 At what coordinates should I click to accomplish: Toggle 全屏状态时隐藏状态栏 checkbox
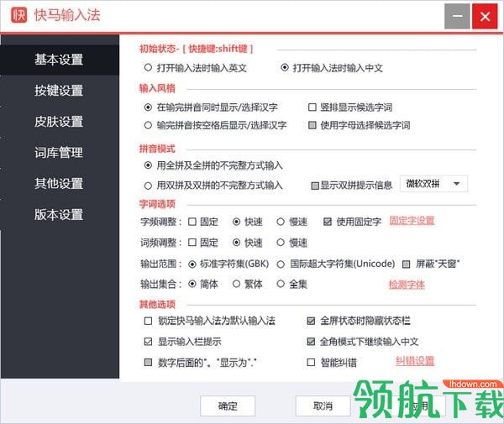311,321
